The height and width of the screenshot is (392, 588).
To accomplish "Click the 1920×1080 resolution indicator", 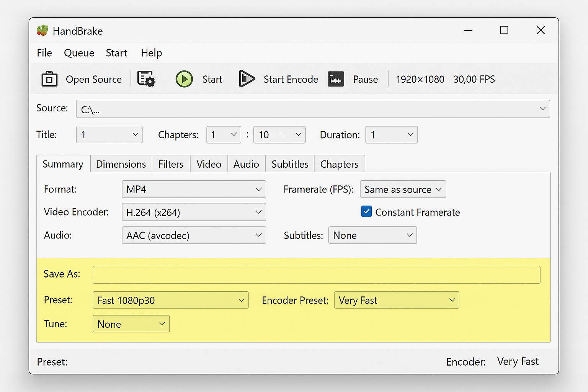I will click(420, 79).
